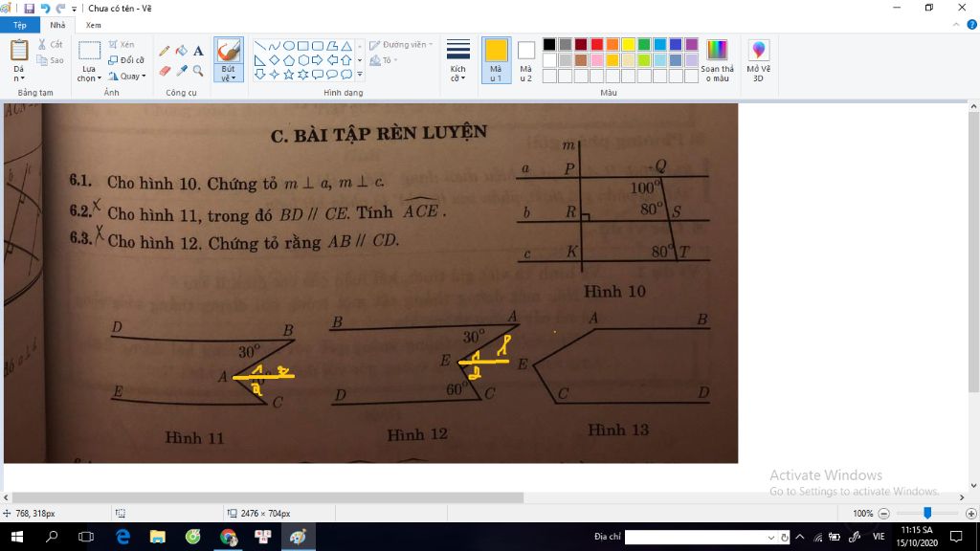Click the Help question mark icon
Screen dimensions: 980x551
[x=972, y=25]
